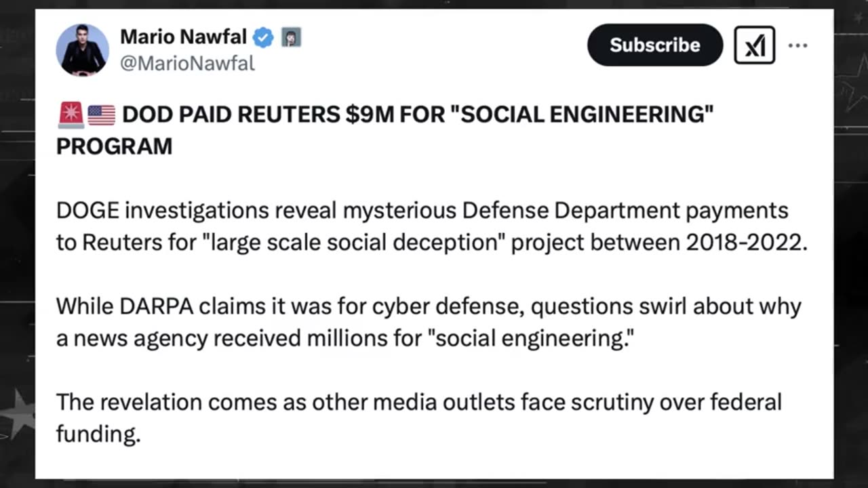Click the US flag emoji in headline
The image size is (868, 488).
101,115
